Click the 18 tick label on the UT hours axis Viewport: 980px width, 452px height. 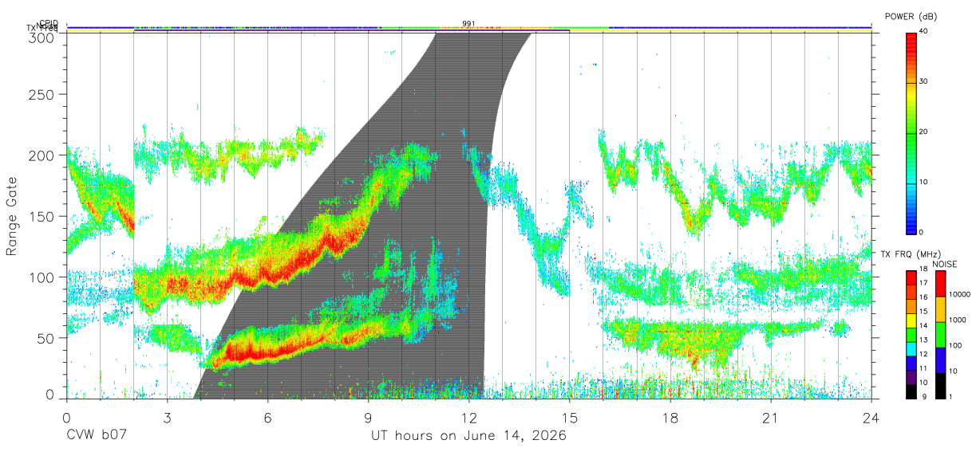coord(670,418)
